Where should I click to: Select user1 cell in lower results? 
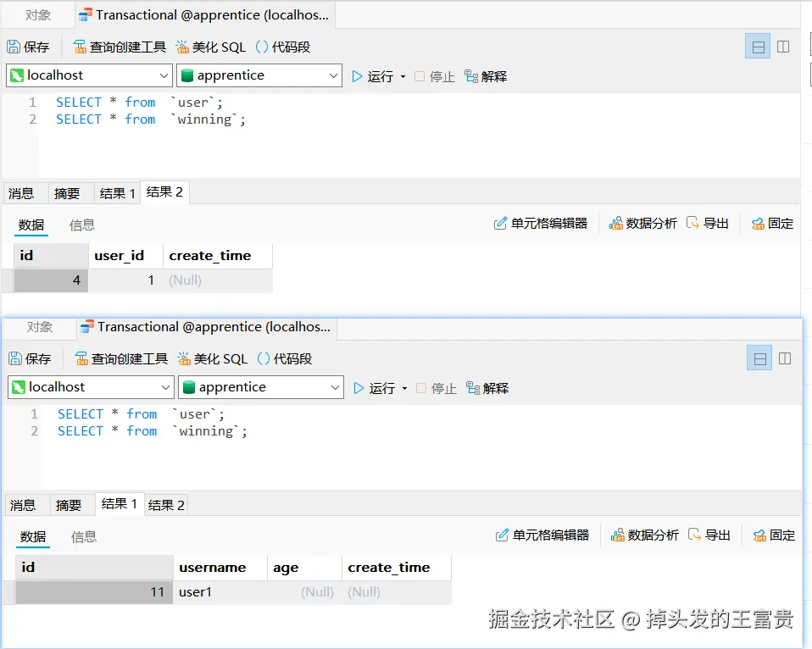pos(220,592)
